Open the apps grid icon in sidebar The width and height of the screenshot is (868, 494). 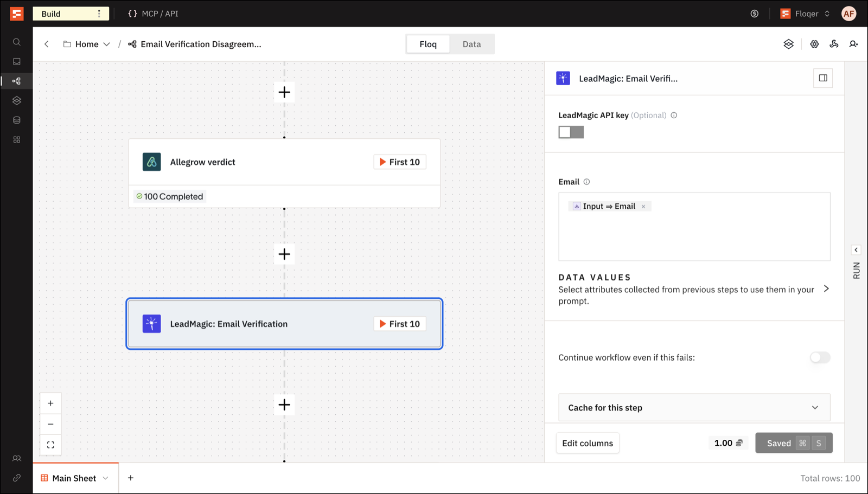coord(17,140)
